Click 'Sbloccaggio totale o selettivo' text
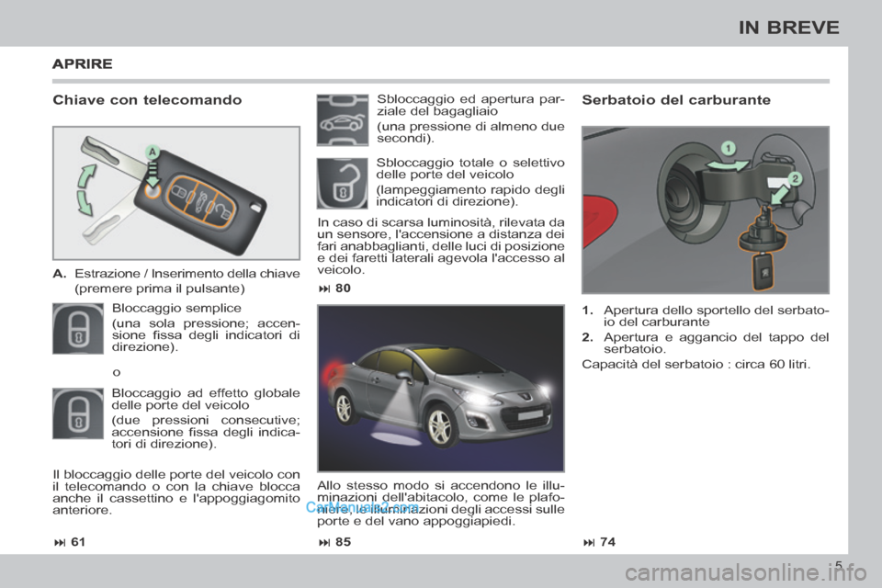Image resolution: width=882 pixels, height=588 pixels. (470, 168)
